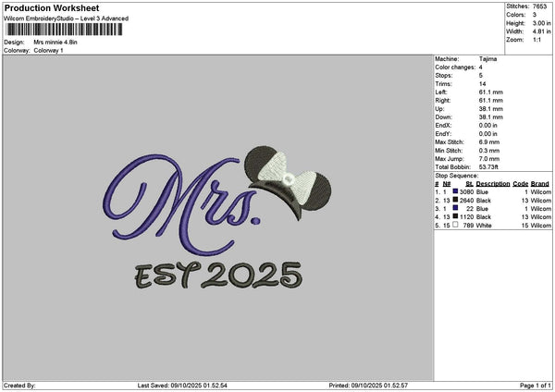Click stitch count '1120' in stop row 4
This screenshot has height=392, width=555.
click(x=466, y=217)
